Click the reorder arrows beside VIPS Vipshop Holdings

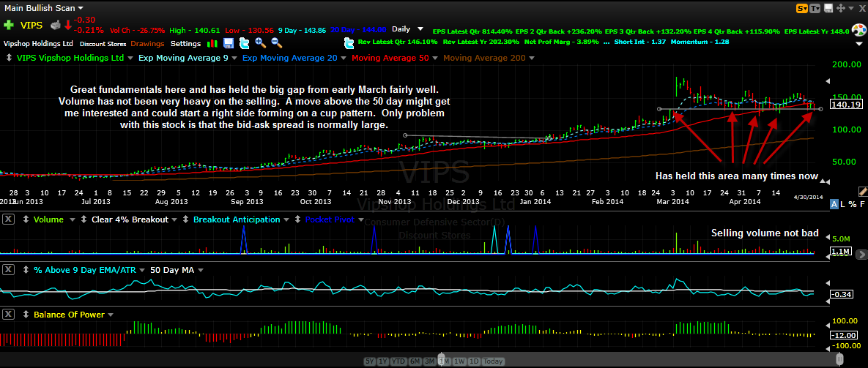[x=8, y=58]
